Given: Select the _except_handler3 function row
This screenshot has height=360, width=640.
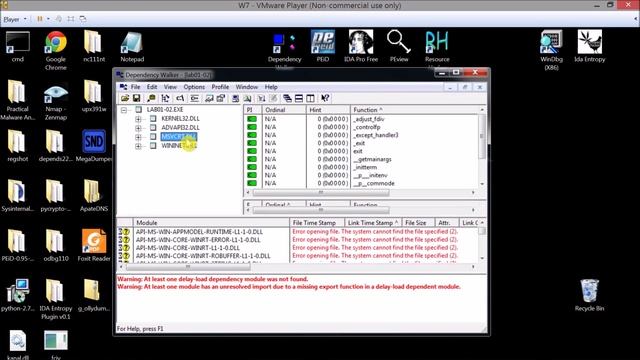Looking at the screenshot, I should point(362,135).
